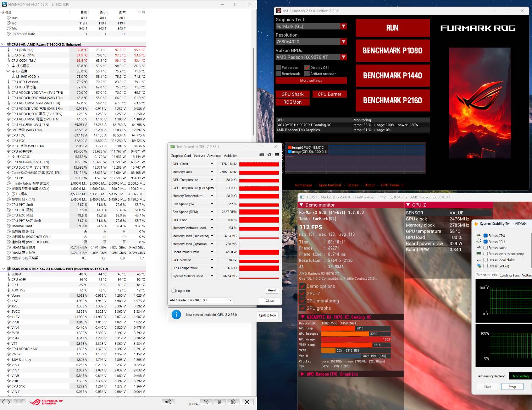Viewport: 532px width, 410px height.
Task: Toggle Log to file in GPU-Z
Action: point(173,291)
